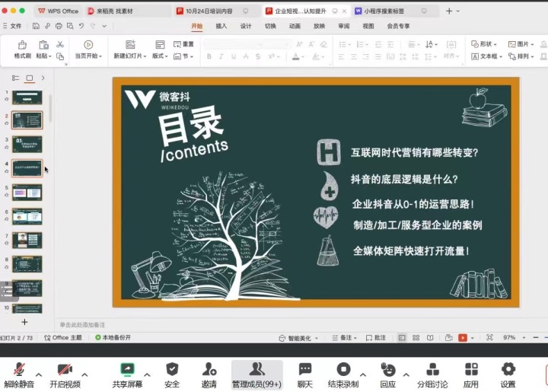Open the Transitions (切换) ribbon tab
The image size is (548, 392).
coord(270,26)
